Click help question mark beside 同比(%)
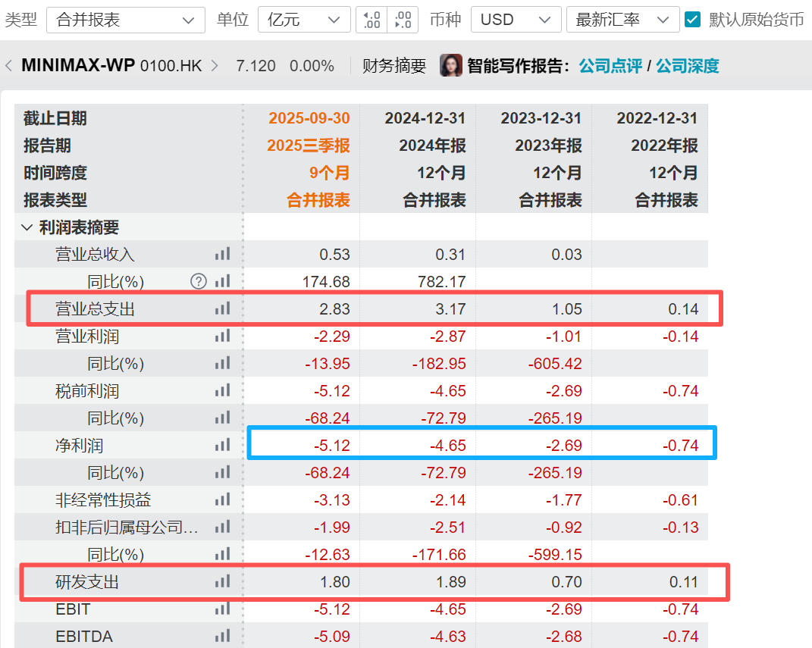 click(199, 281)
